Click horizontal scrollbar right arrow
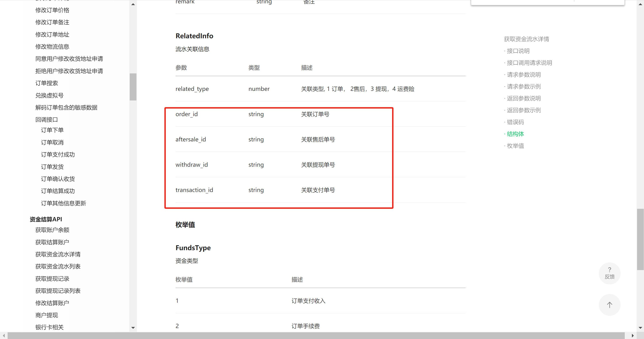644x339 pixels. (633, 335)
